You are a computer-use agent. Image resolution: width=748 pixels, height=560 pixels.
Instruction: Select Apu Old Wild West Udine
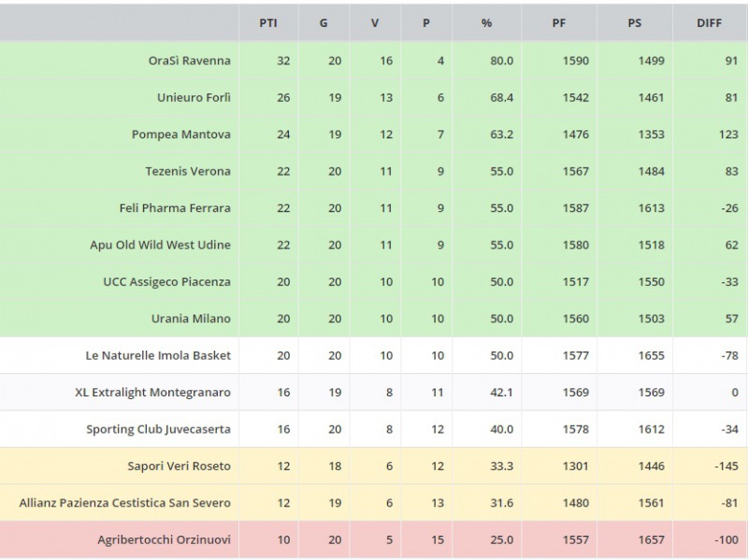[160, 245]
